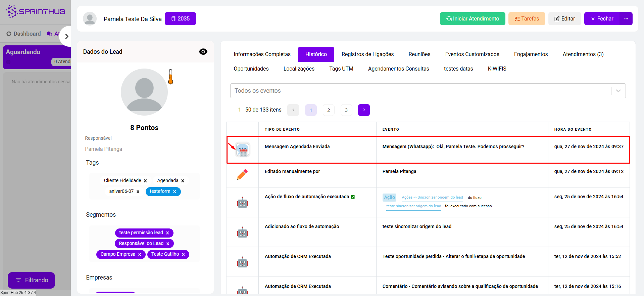The height and width of the screenshot is (296, 644).
Task: Open the Tarefas button
Action: click(527, 19)
